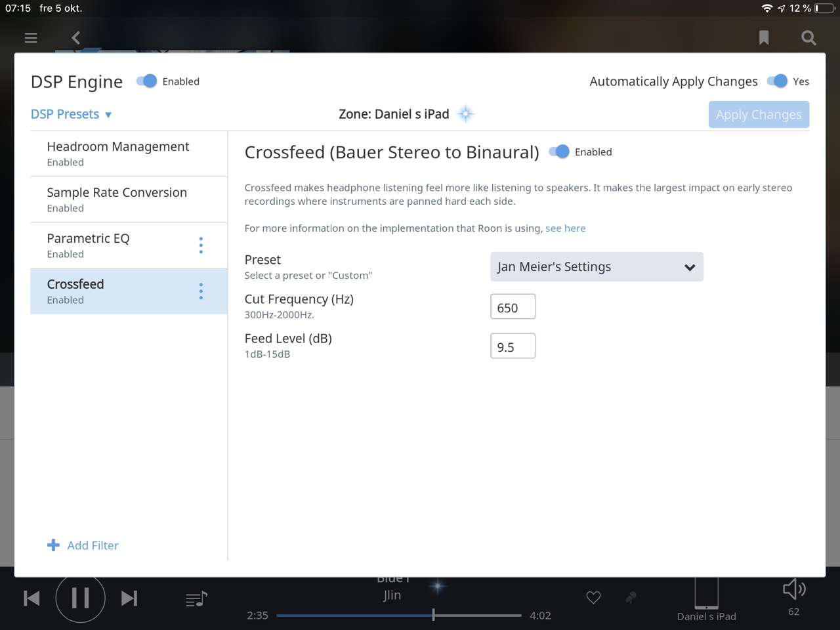
Task: Select Headroom Management in the filter list
Action: point(118,154)
